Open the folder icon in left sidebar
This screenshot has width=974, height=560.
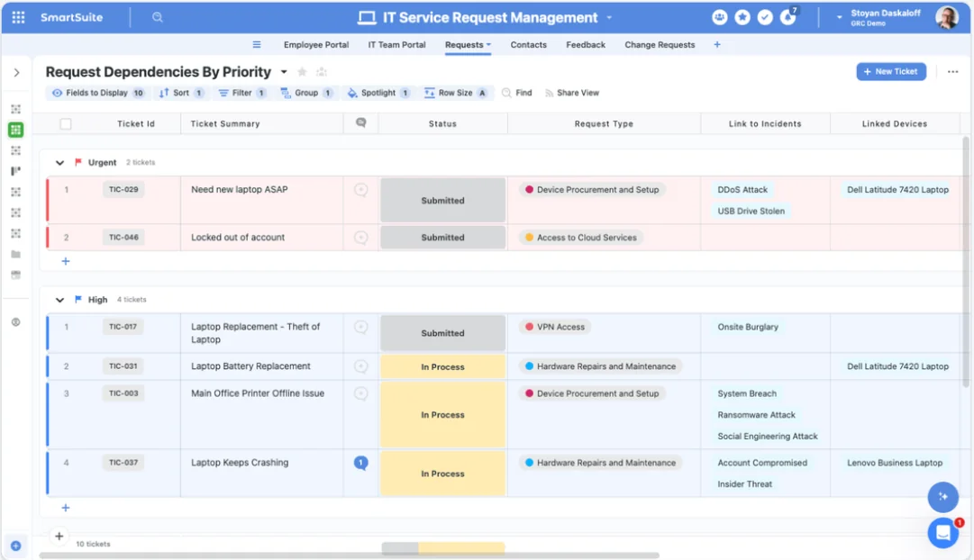click(x=16, y=254)
